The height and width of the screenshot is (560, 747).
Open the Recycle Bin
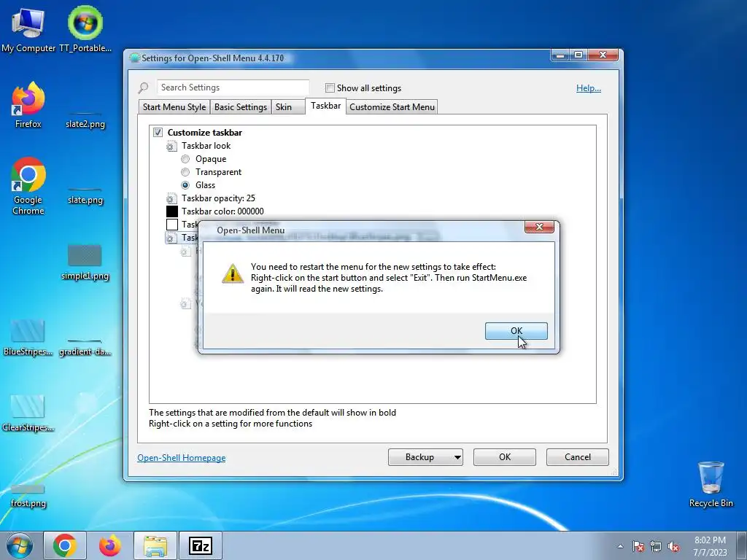click(711, 484)
